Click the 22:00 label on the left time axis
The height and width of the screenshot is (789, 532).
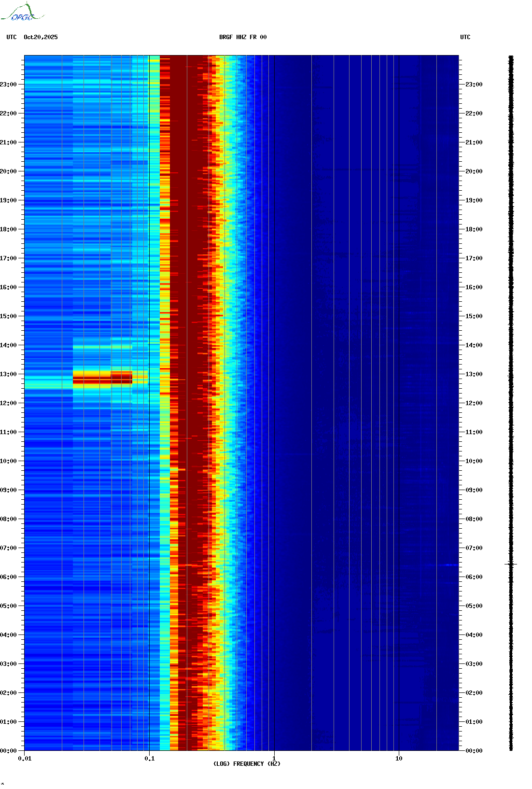[x=8, y=113]
